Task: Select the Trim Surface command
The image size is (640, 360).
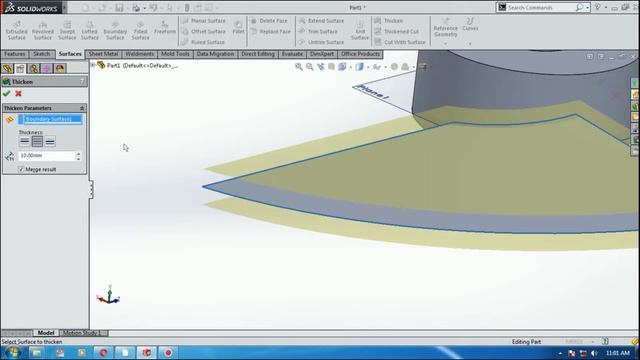Action: (318, 31)
